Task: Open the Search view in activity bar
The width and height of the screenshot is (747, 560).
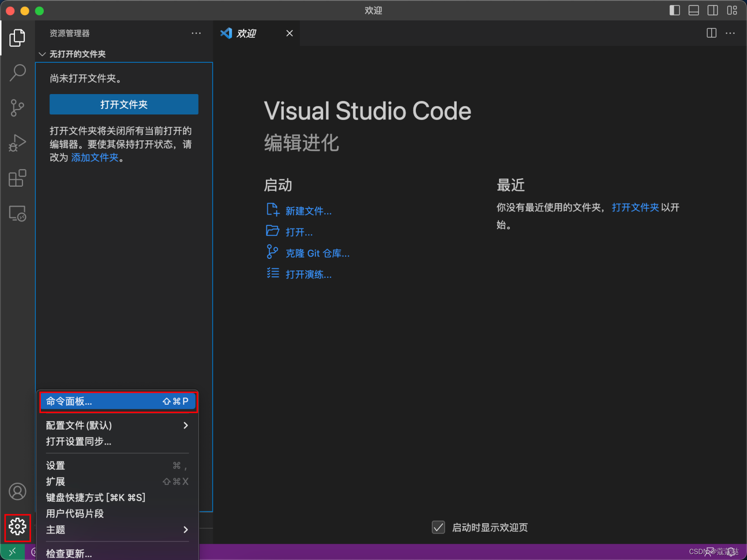Action: tap(17, 73)
